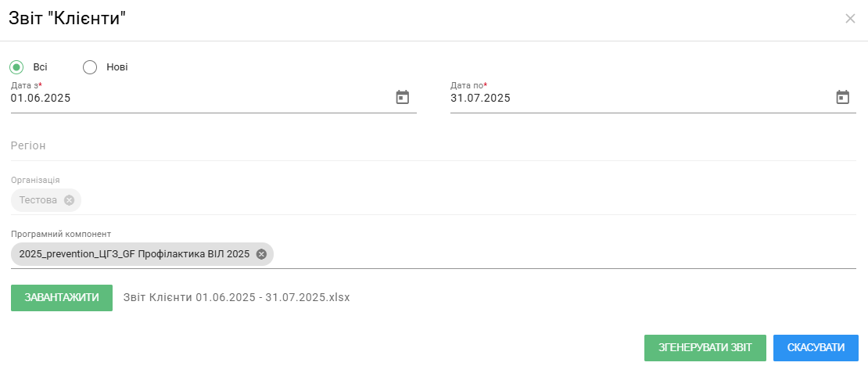Viewport: 868px width, 366px height.
Task: Close the Звіт "Клієнти" dialog with X
Action: point(850,19)
